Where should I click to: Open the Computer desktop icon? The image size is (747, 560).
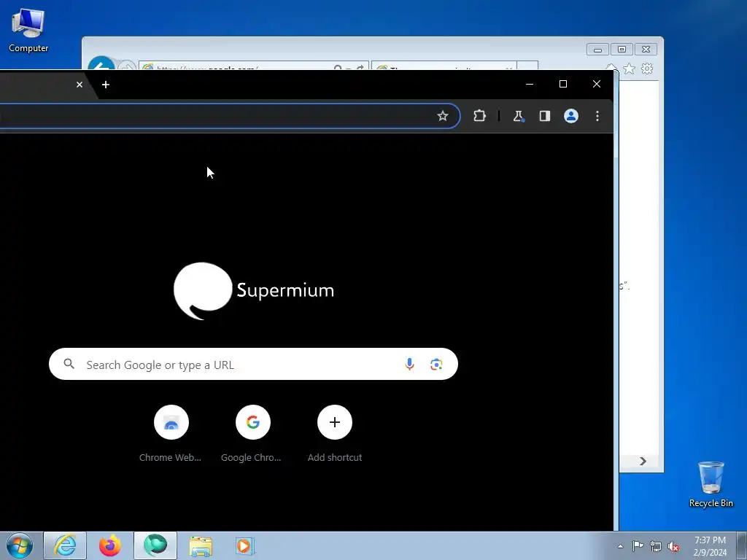[x=28, y=30]
